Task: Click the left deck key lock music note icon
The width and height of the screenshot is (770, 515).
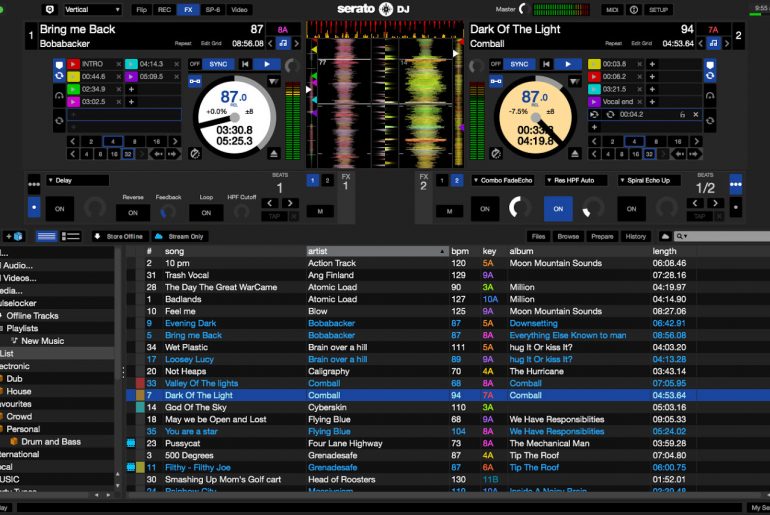Action: 283,44
